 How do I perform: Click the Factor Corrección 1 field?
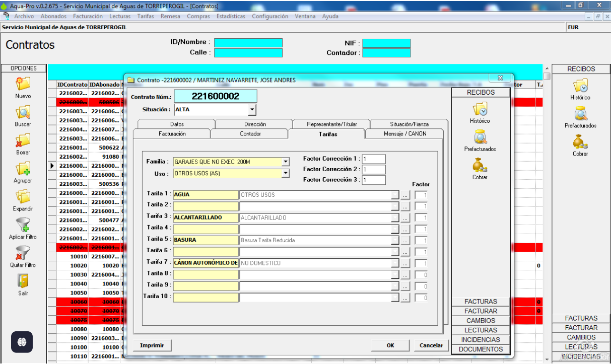click(x=373, y=159)
